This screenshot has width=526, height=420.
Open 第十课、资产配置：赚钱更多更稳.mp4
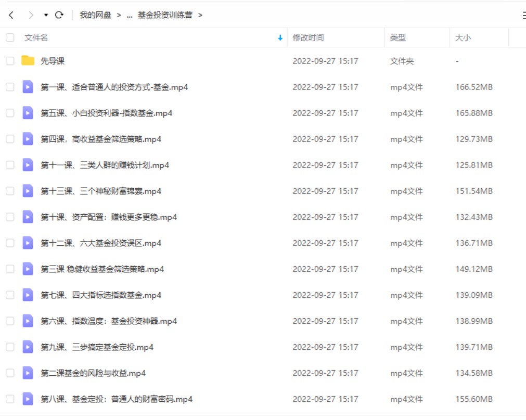[109, 217]
